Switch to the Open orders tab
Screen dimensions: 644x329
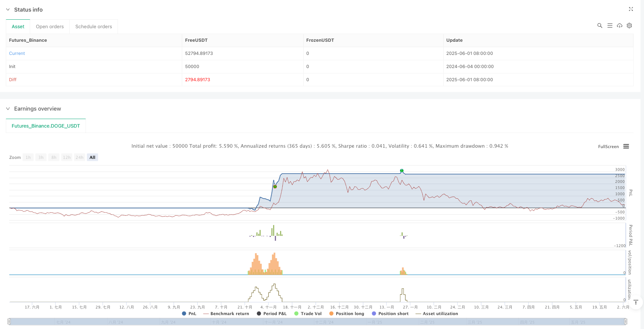tap(50, 27)
